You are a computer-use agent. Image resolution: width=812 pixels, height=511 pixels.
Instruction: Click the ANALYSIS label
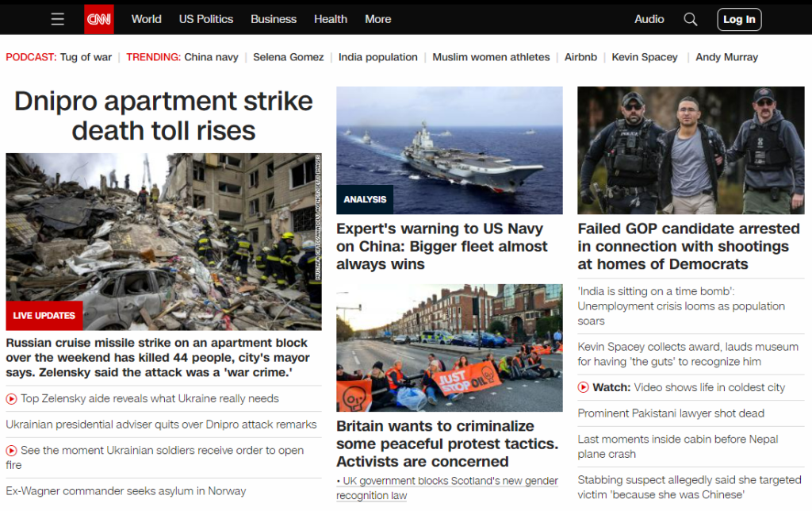pyautogui.click(x=365, y=199)
